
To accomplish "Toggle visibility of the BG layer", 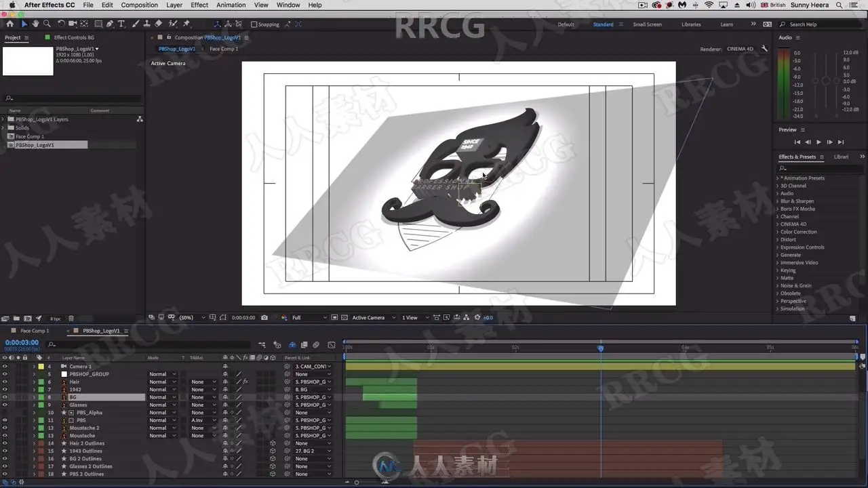I will pyautogui.click(x=5, y=397).
